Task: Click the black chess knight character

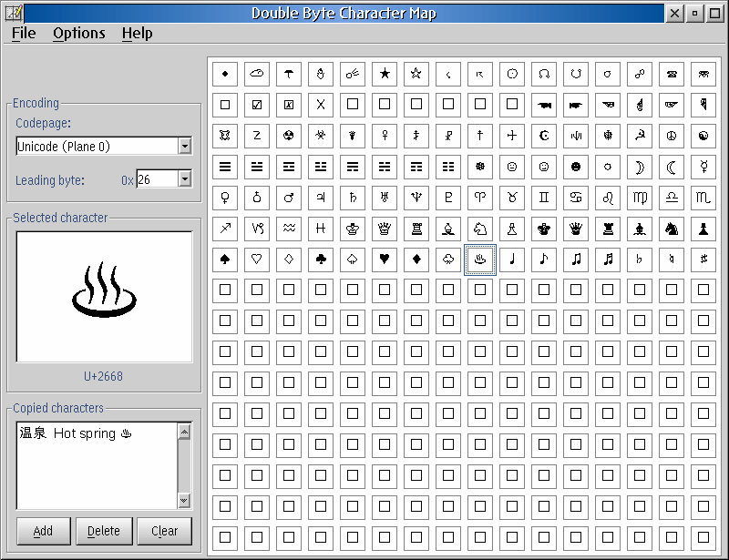Action: click(672, 229)
